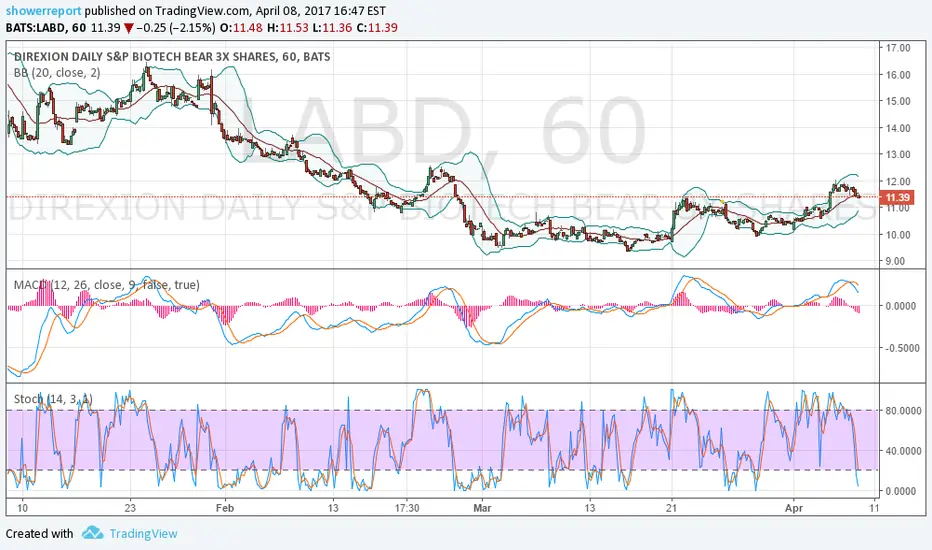This screenshot has height=550, width=932.
Task: Click the close value C:11.39 in header
Action: click(x=376, y=27)
